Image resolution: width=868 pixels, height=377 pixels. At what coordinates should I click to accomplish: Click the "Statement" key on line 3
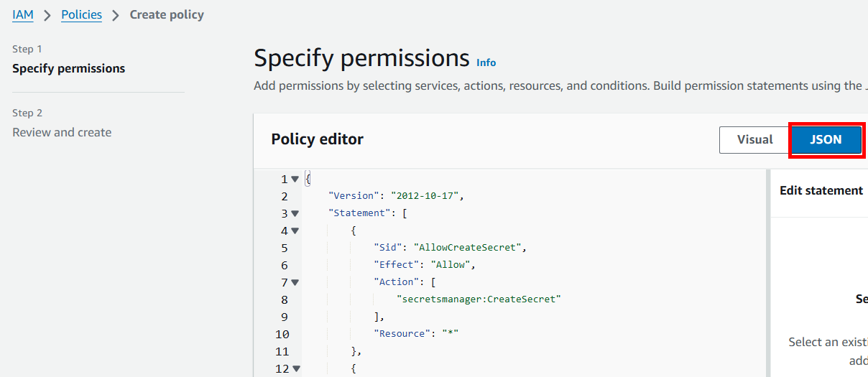[x=360, y=213]
